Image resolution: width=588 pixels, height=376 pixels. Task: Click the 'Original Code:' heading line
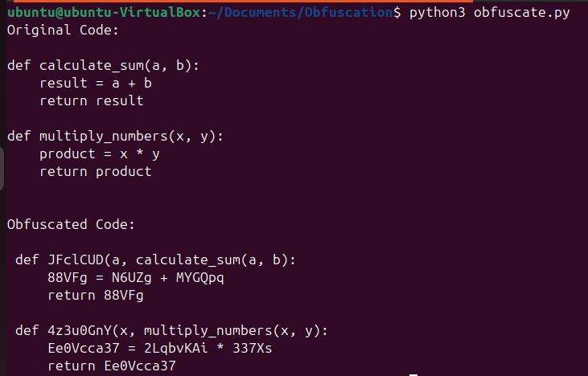tap(63, 30)
